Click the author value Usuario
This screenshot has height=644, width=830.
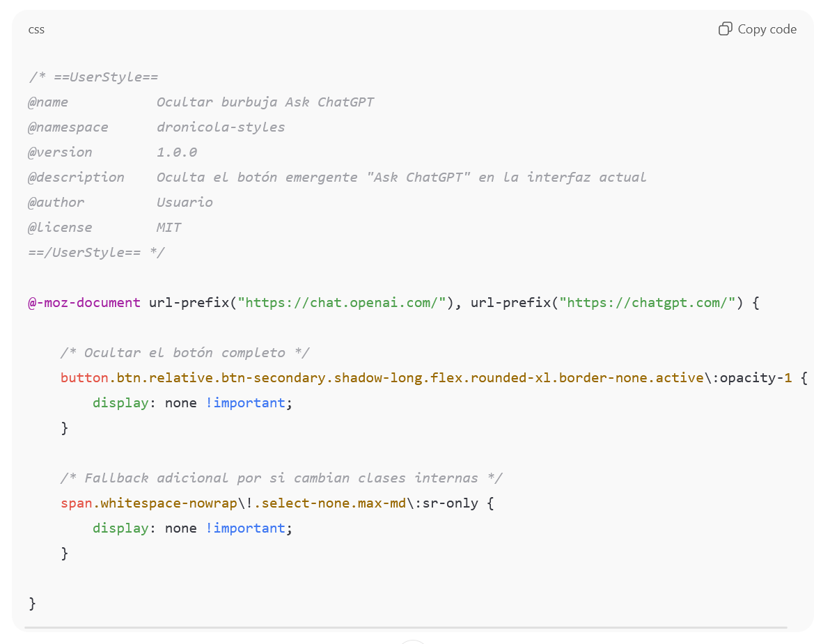click(x=185, y=203)
